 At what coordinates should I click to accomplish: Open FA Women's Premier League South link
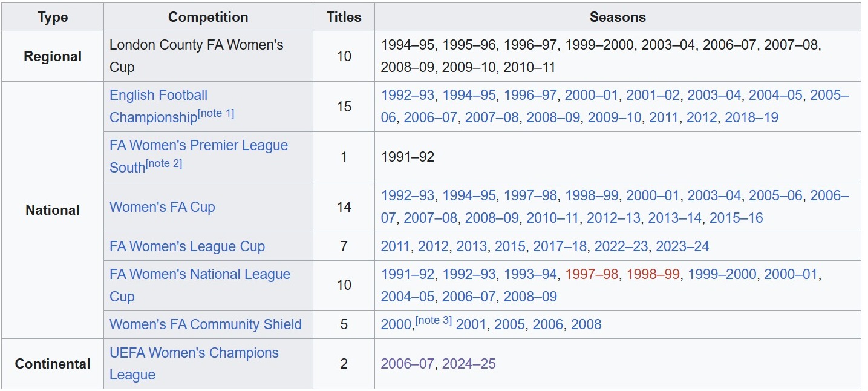(198, 146)
